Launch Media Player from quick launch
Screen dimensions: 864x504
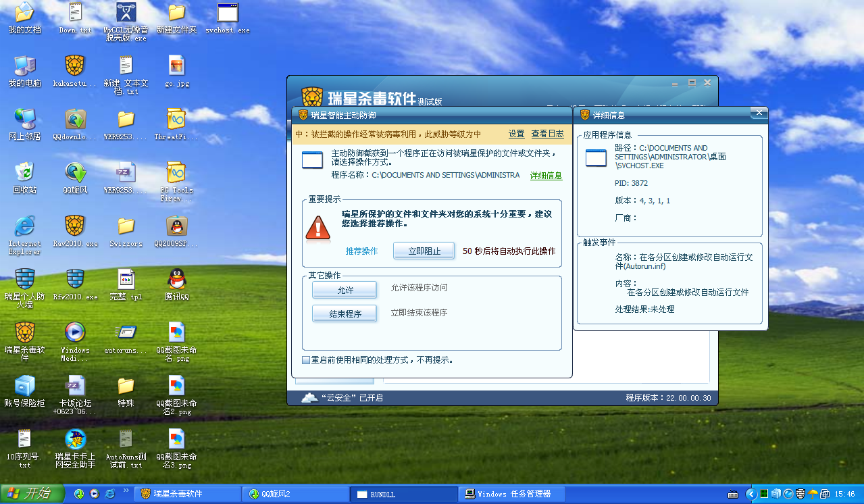(x=95, y=494)
